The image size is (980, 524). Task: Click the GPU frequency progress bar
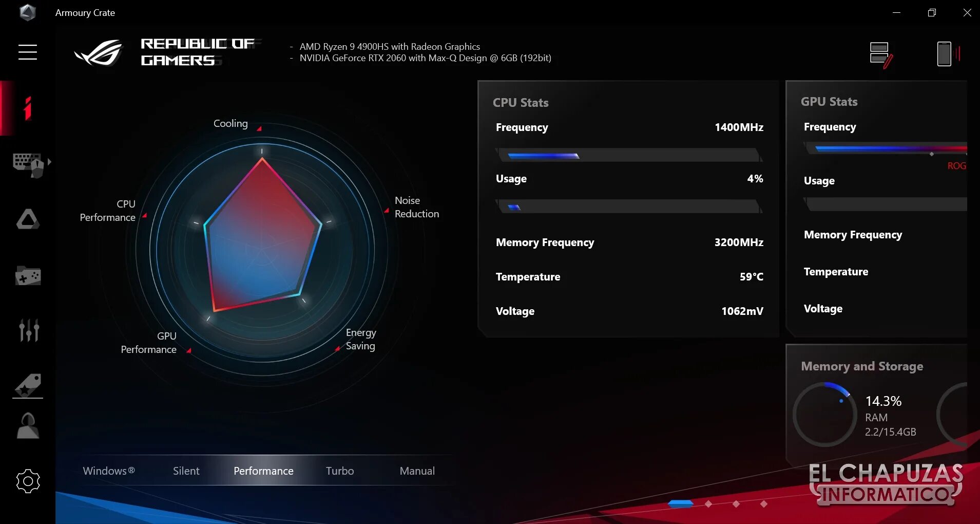point(886,149)
